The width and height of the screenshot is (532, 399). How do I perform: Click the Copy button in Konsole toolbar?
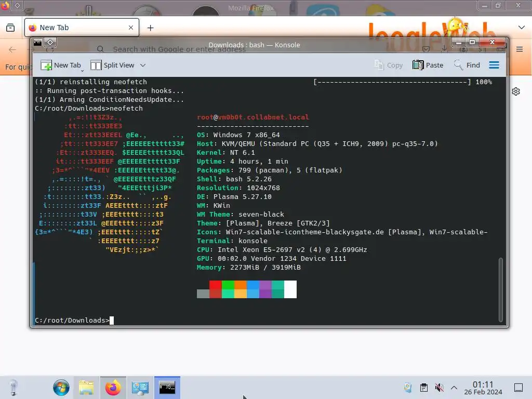pos(389,65)
